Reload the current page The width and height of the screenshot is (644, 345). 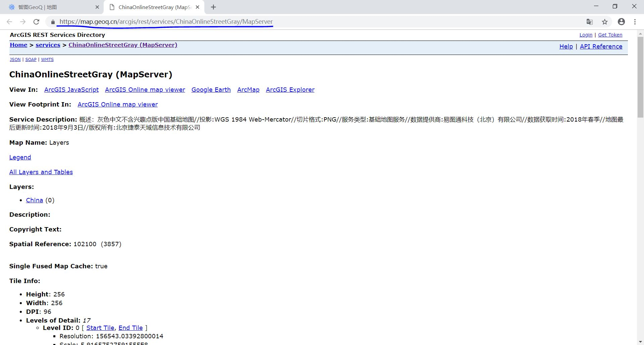point(37,21)
